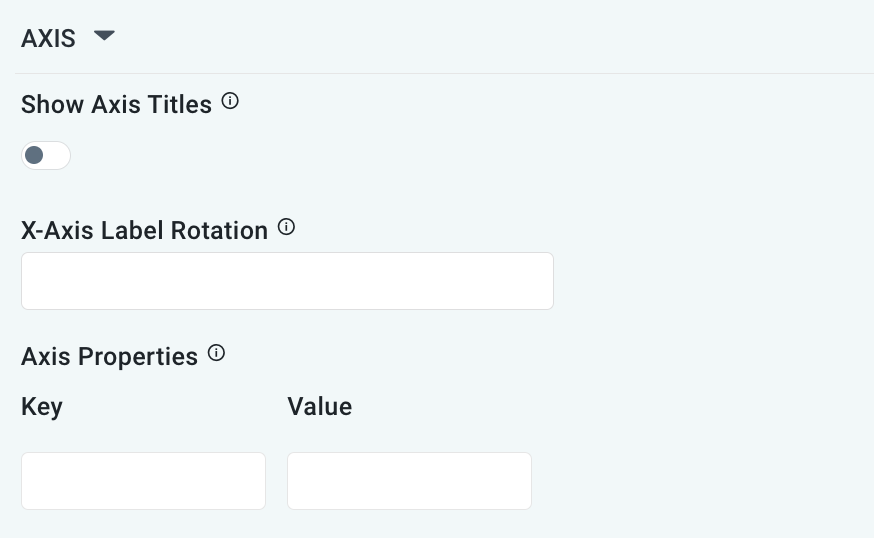Click the gray knob of the axis titles toggle
The image size is (874, 538).
click(x=35, y=156)
